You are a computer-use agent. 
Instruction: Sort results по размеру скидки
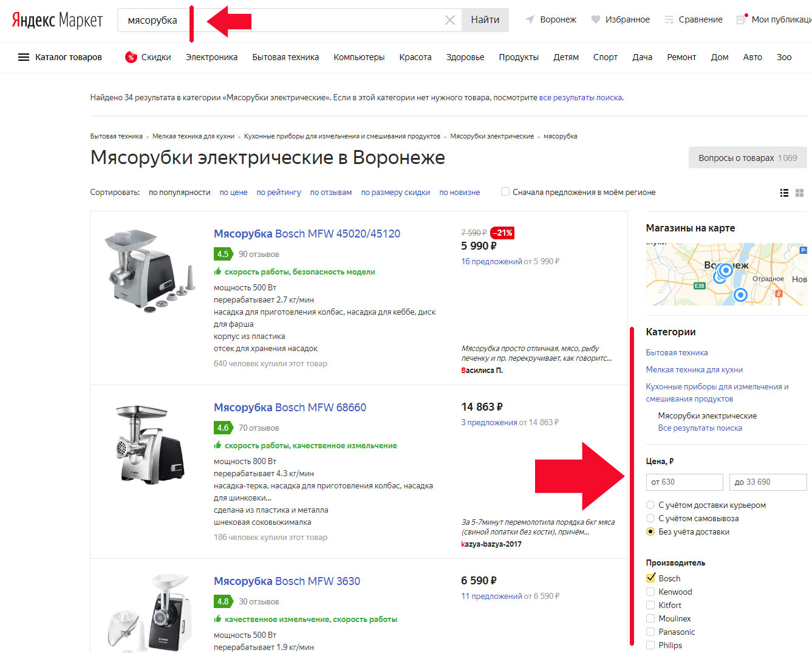point(395,192)
